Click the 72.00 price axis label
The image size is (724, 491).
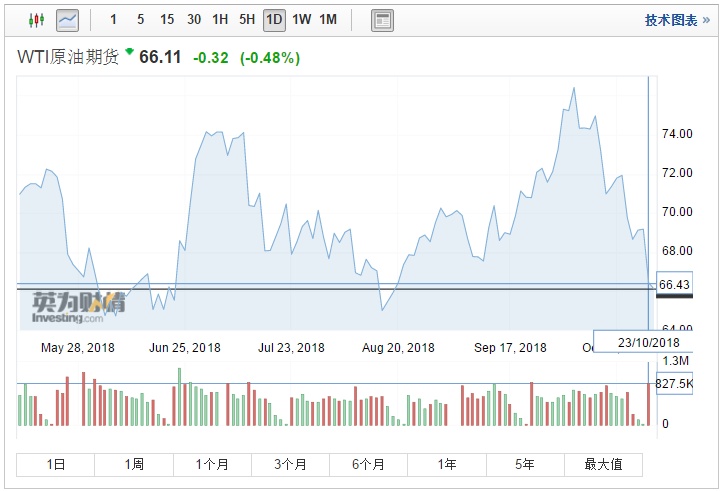pos(677,173)
